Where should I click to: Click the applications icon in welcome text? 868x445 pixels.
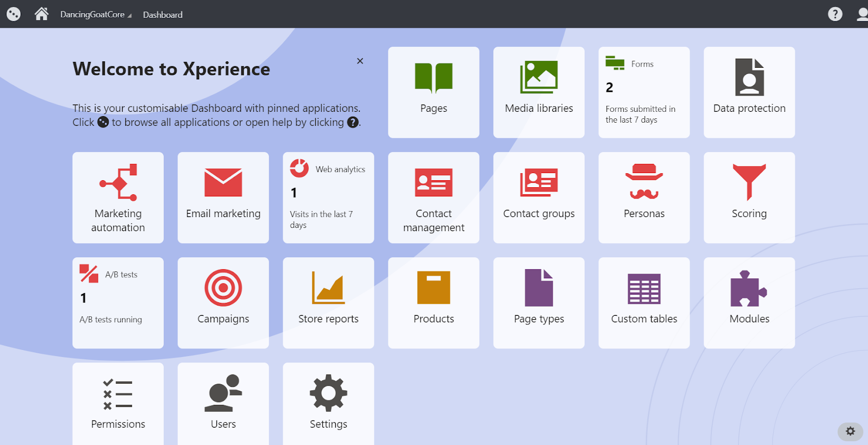pos(103,122)
